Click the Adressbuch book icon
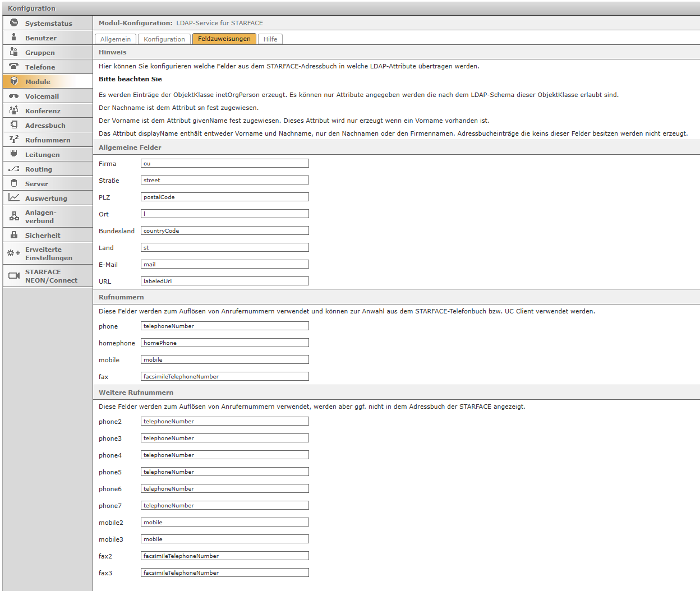The width and height of the screenshot is (700, 591). click(14, 125)
